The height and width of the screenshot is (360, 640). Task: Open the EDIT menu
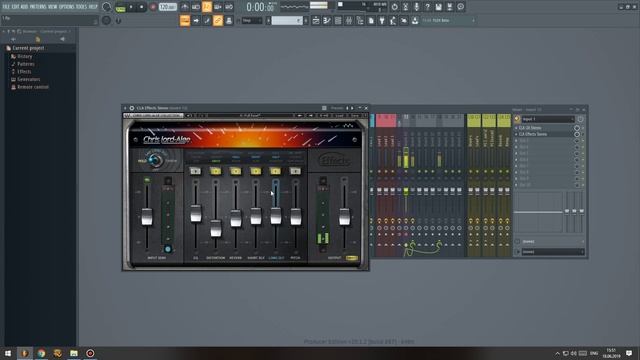click(x=15, y=7)
